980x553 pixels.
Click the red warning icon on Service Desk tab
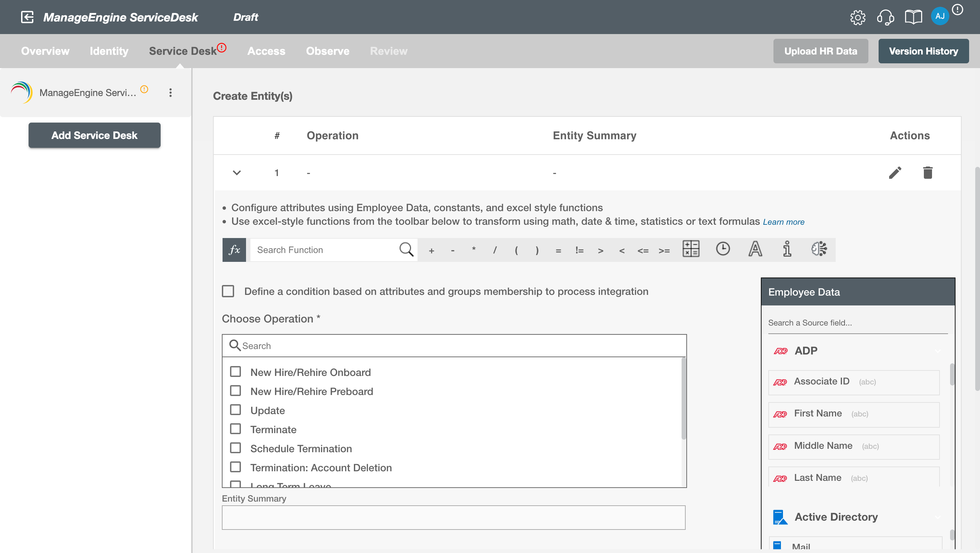[x=222, y=48]
